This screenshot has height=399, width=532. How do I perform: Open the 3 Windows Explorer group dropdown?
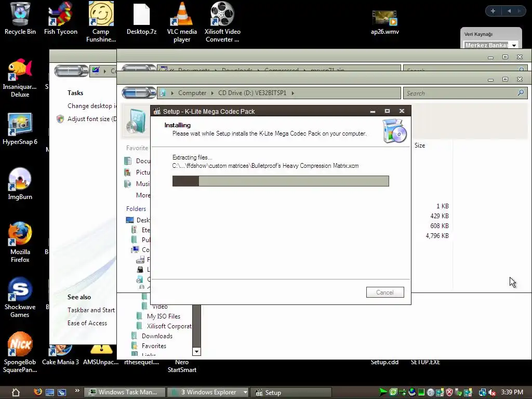point(245,392)
